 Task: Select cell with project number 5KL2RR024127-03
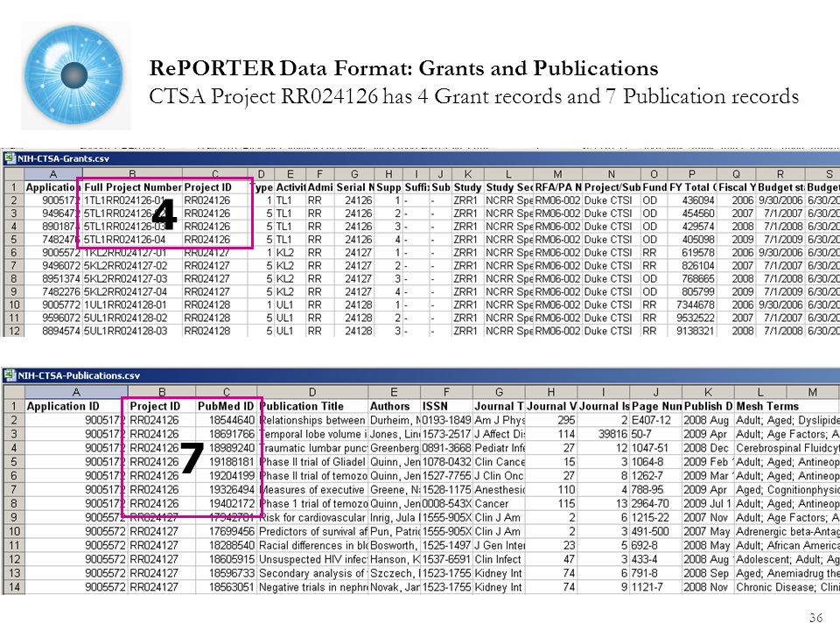[x=132, y=278]
